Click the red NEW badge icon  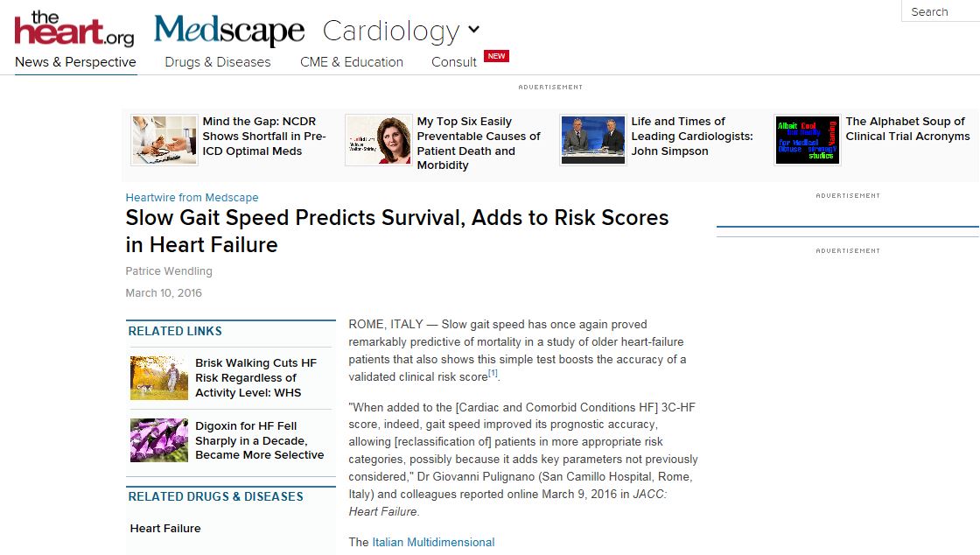pos(496,56)
